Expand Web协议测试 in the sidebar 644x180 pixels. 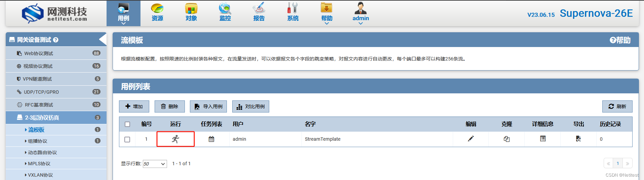tap(56, 53)
